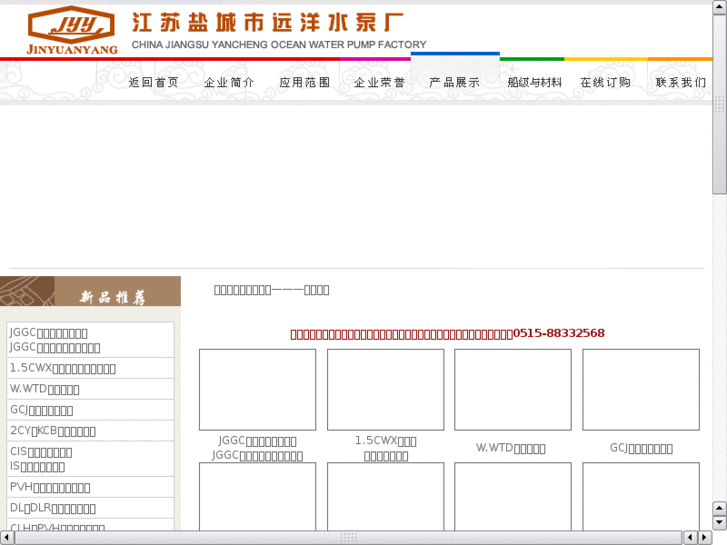Click the JGGC caption under first thumbnail
Image resolution: width=727 pixels, height=545 pixels.
(x=257, y=448)
